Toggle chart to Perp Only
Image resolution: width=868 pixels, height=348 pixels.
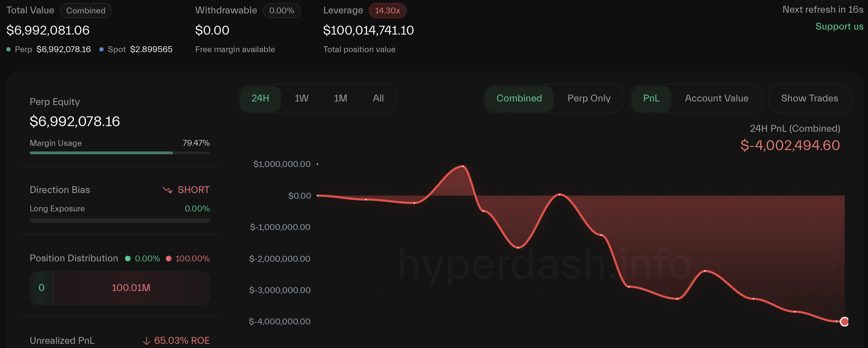point(589,98)
